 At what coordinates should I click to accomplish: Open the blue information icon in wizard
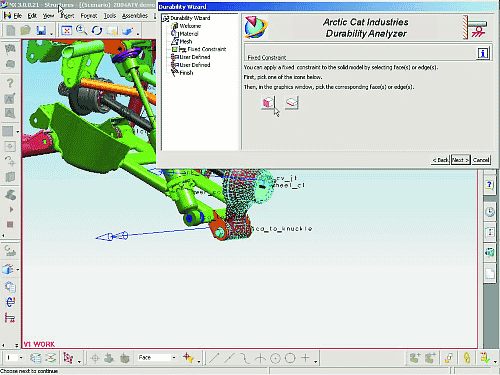tap(483, 53)
